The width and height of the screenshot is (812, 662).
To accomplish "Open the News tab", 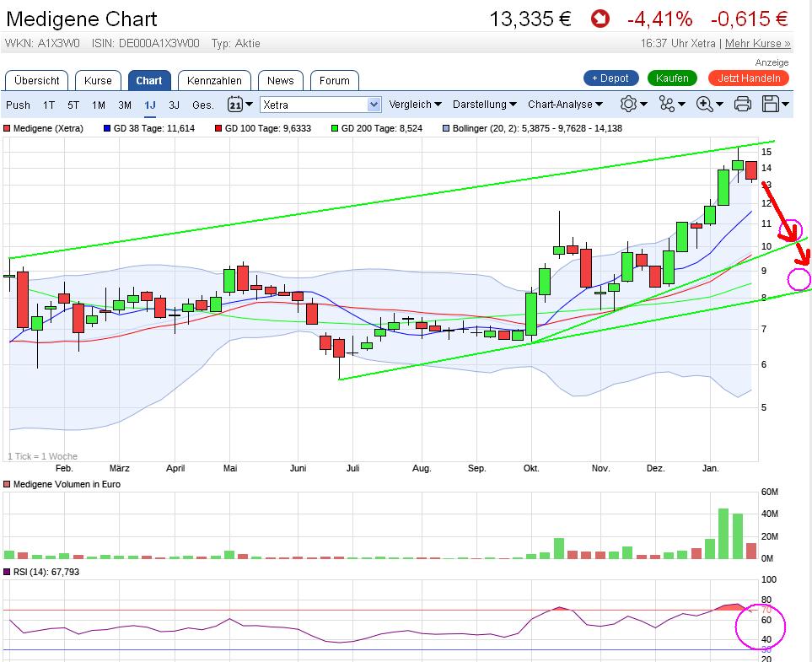I will pos(280,80).
